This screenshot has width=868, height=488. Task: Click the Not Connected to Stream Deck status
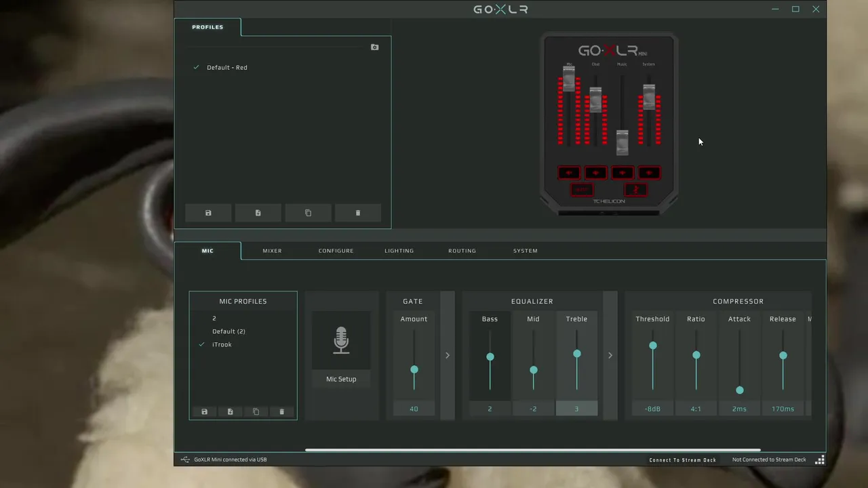[x=769, y=460]
